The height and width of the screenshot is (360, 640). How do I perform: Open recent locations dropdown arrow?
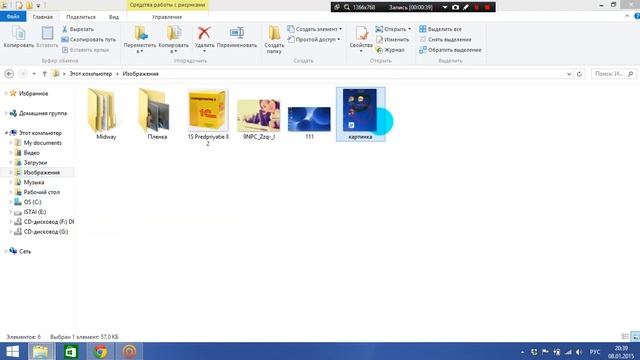[x=34, y=74]
